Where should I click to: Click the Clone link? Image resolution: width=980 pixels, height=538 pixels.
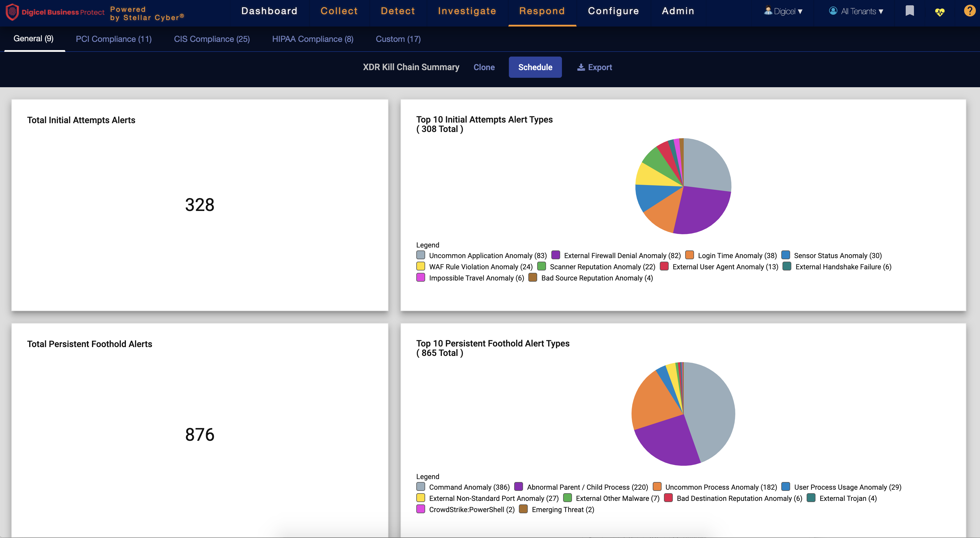pyautogui.click(x=484, y=67)
